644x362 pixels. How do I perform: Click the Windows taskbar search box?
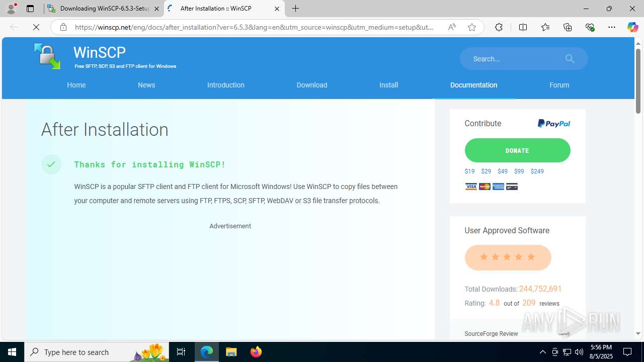(x=96, y=352)
